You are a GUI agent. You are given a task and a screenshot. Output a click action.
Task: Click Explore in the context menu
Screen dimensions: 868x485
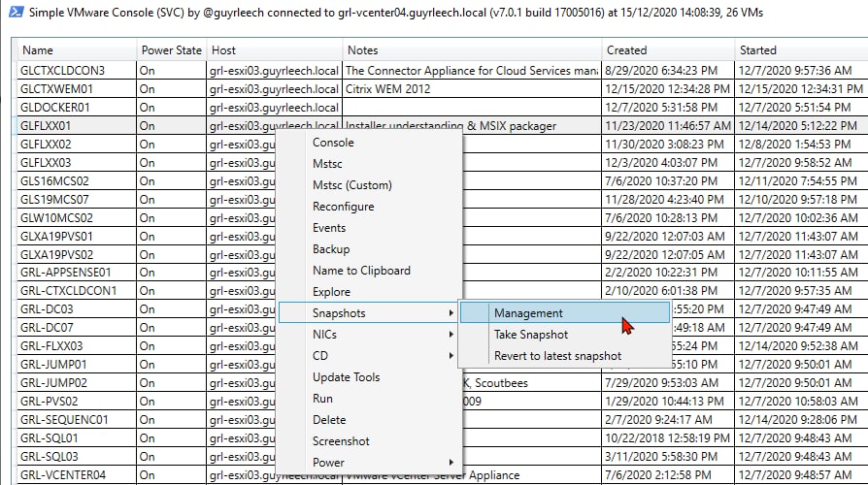click(331, 292)
